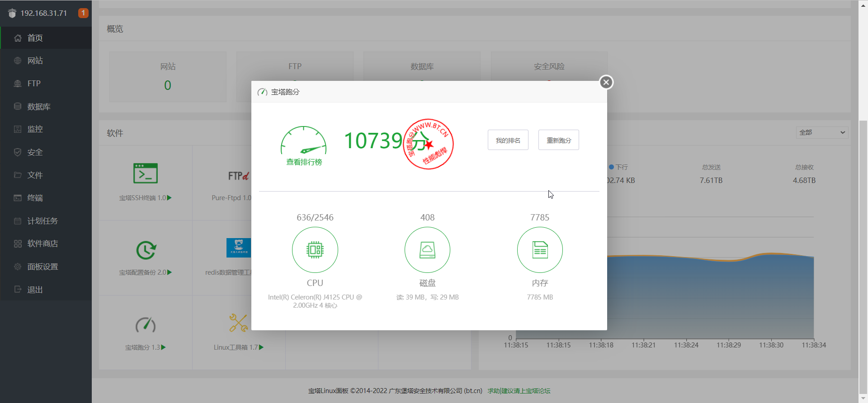
Task: Open 计划任务 in sidebar
Action: point(46,221)
